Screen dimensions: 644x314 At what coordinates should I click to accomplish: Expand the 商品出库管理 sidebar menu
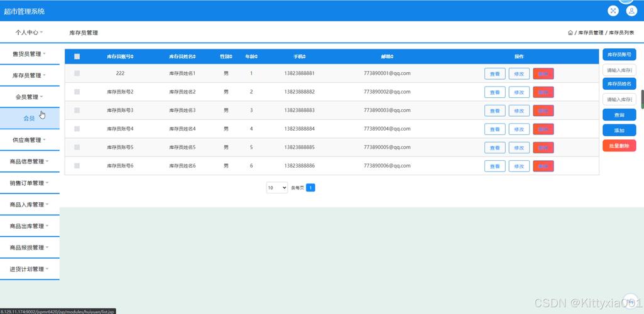pyautogui.click(x=30, y=226)
